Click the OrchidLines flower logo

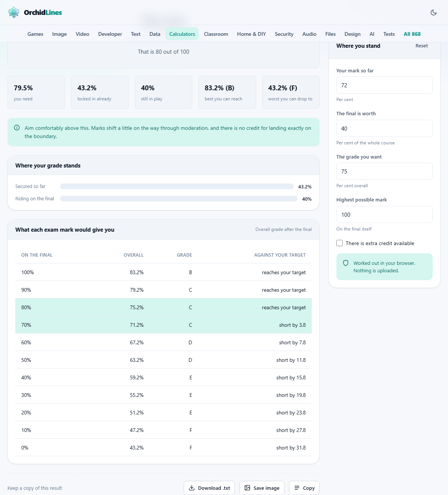[x=14, y=12]
